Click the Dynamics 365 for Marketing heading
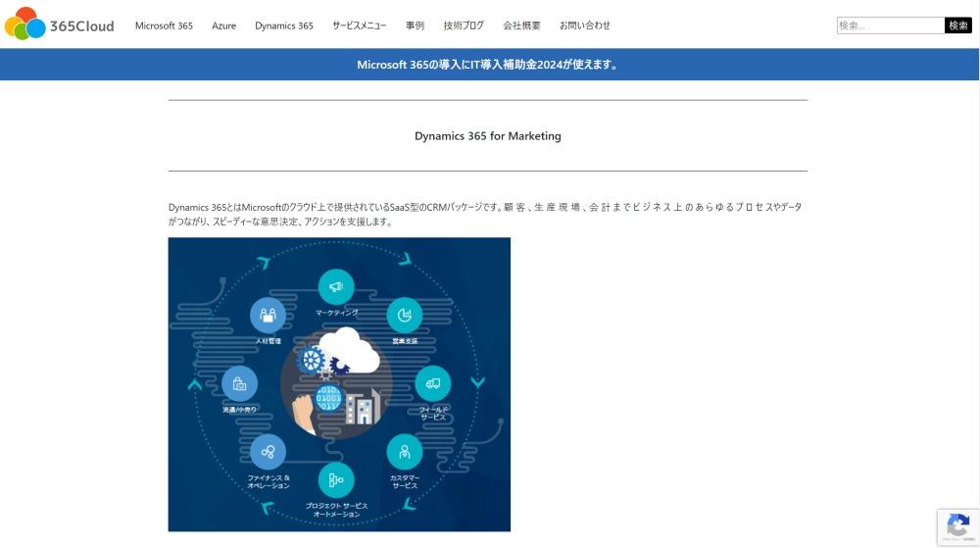980x548 pixels. [x=487, y=135]
